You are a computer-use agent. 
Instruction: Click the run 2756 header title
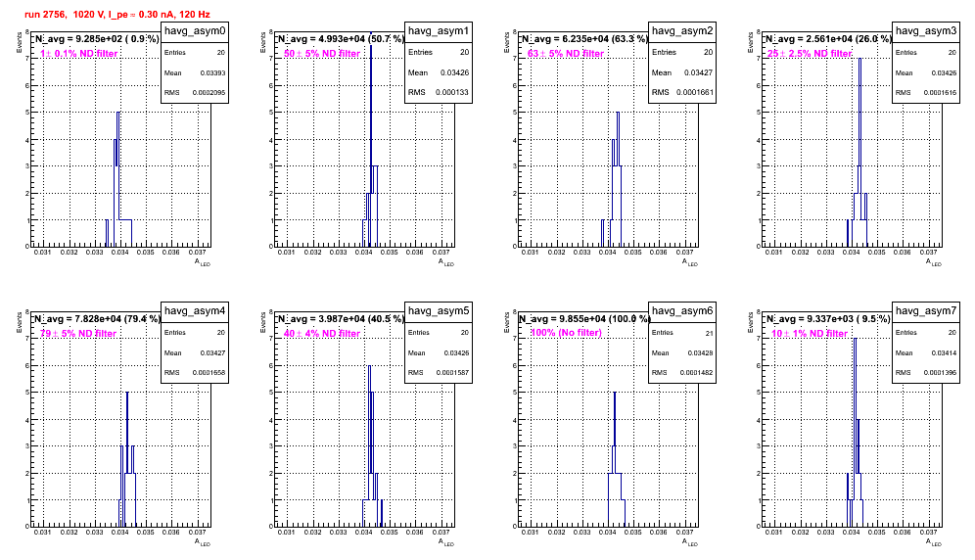[x=116, y=14]
